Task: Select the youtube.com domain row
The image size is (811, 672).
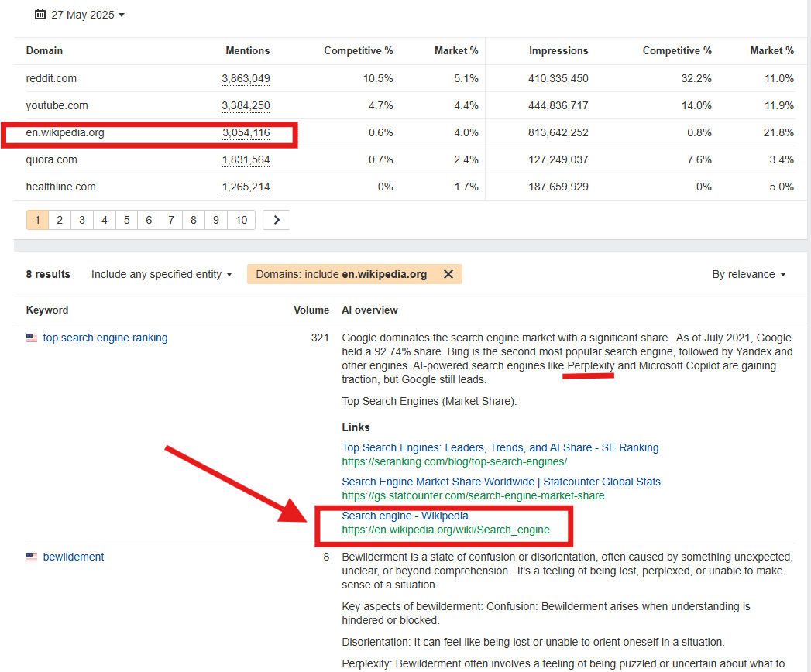Action: (411, 106)
